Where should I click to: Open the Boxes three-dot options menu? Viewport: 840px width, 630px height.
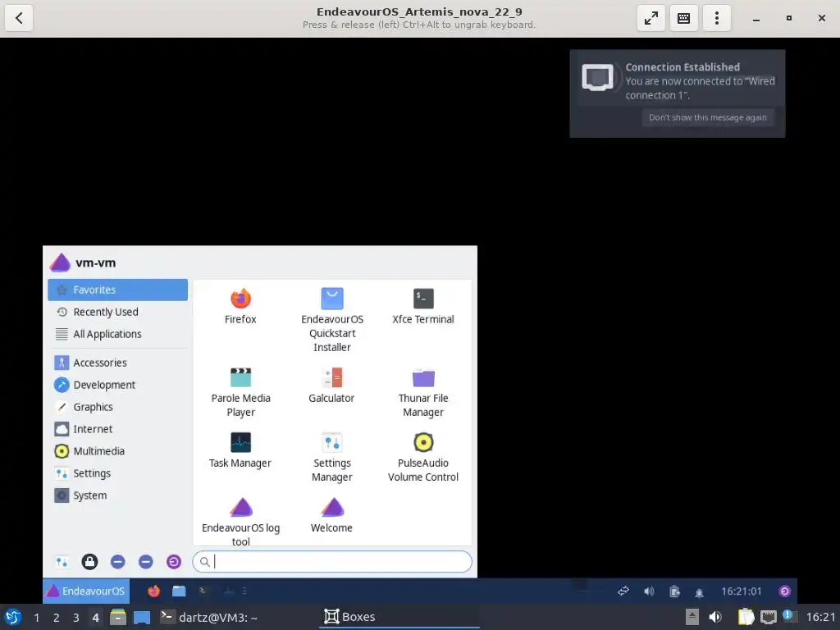[717, 18]
